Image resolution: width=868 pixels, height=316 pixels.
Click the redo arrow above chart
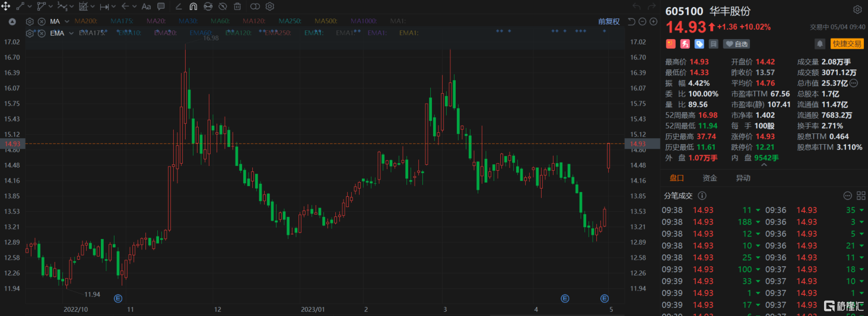[651, 7]
